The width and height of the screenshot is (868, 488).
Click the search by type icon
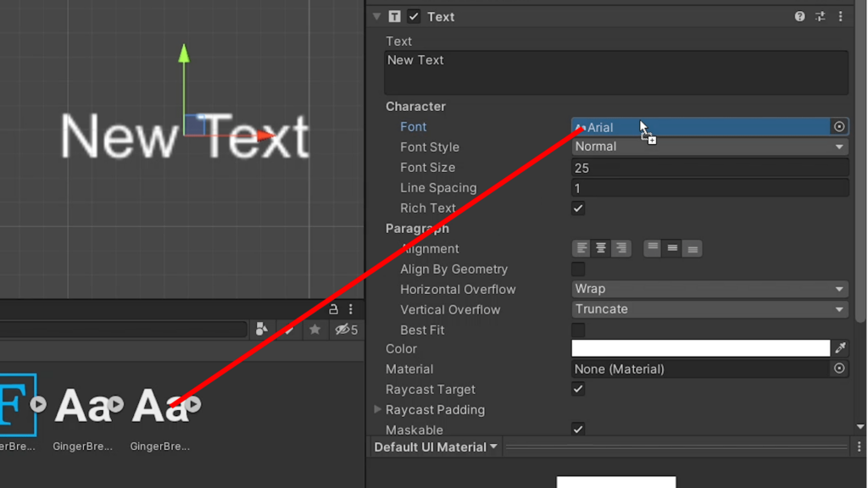click(261, 330)
